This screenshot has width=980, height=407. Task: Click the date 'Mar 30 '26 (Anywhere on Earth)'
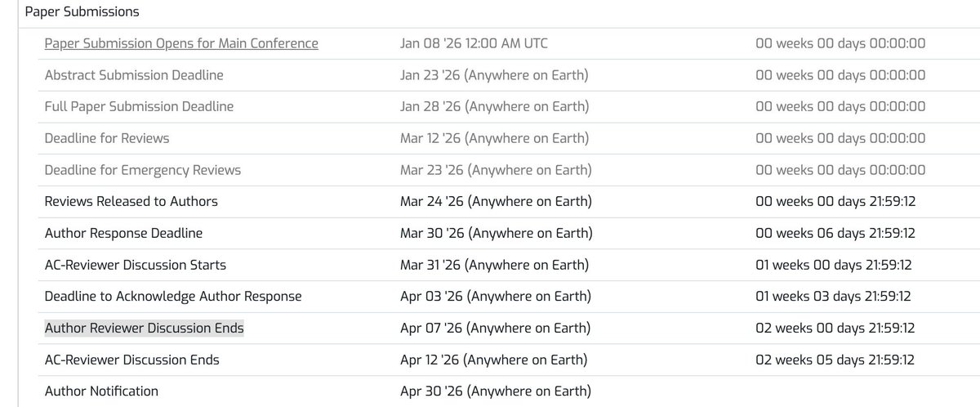coord(497,233)
